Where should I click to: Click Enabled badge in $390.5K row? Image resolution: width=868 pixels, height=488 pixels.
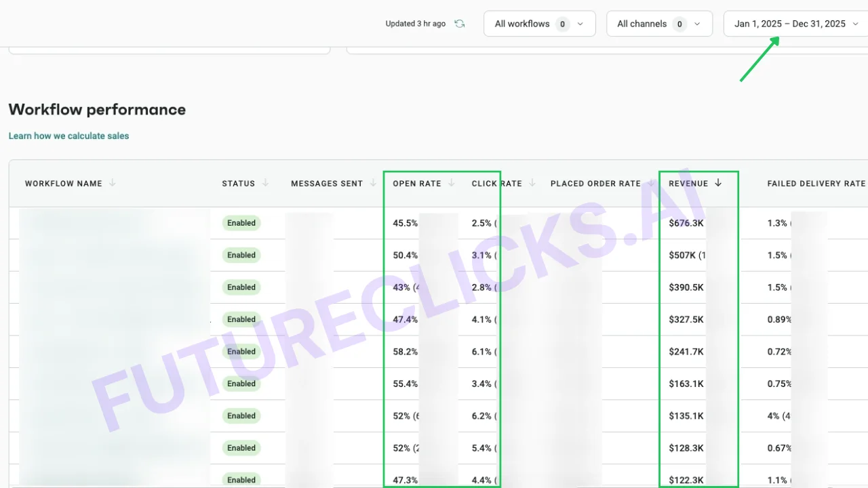[241, 287]
